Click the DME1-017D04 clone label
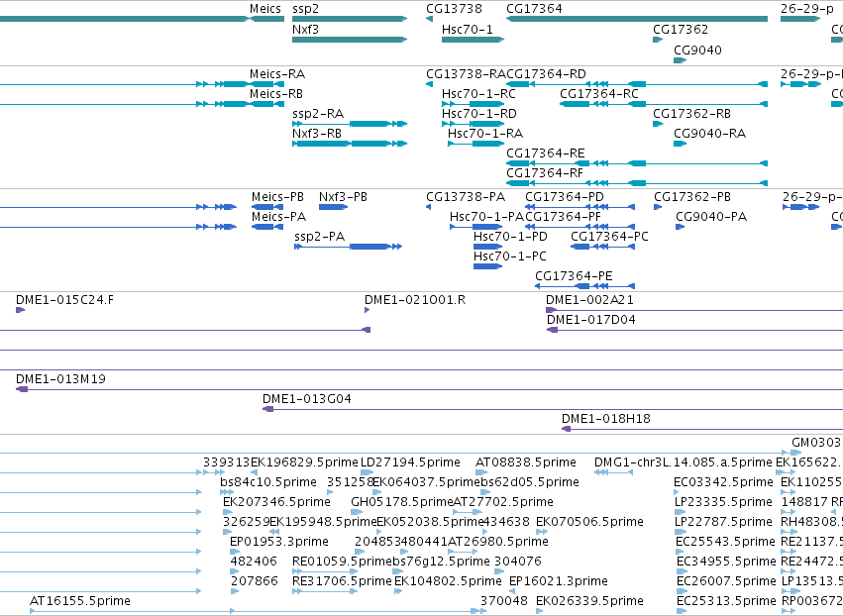 pyautogui.click(x=590, y=320)
